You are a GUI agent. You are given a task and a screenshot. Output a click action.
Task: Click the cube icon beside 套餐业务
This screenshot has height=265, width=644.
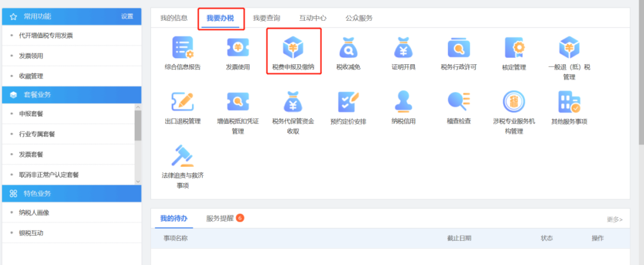(13, 95)
